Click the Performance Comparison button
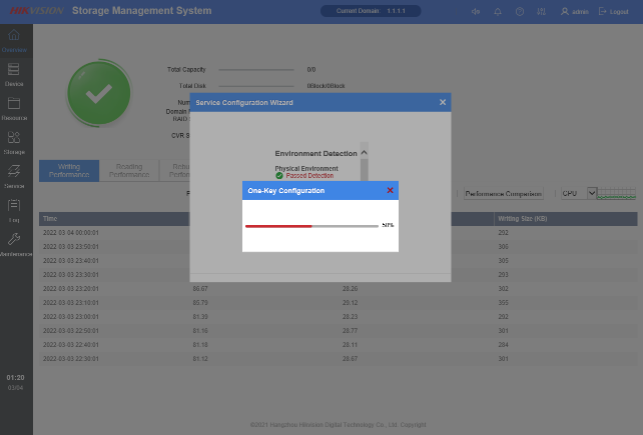This screenshot has width=643, height=435. (x=503, y=193)
